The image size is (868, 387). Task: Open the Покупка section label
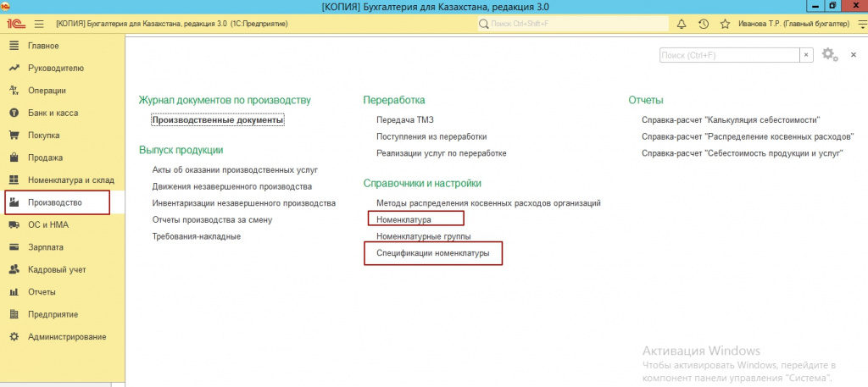(44, 135)
